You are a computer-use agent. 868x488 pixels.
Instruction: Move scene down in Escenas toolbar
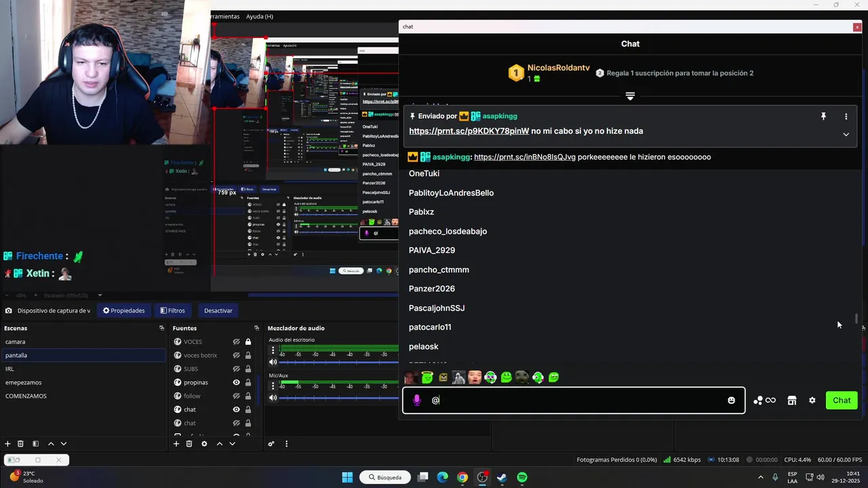tap(64, 443)
